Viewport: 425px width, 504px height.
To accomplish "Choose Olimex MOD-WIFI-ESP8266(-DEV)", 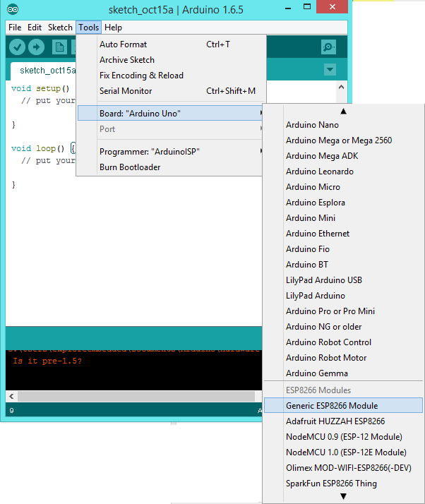I will tap(343, 468).
